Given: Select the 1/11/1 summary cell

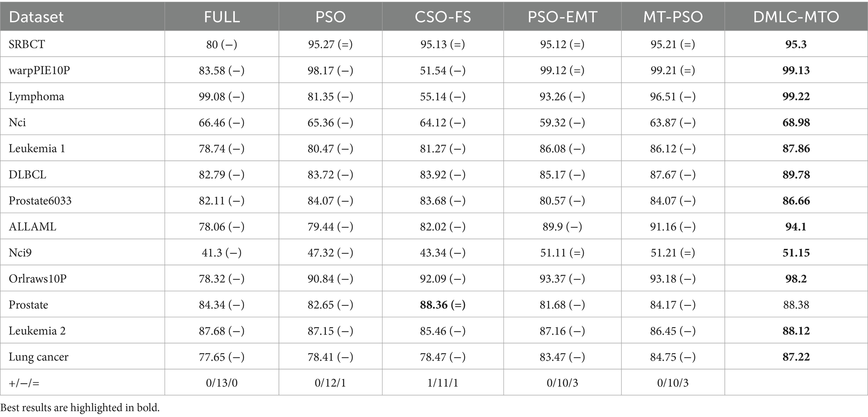Looking at the screenshot, I should click(x=443, y=383).
